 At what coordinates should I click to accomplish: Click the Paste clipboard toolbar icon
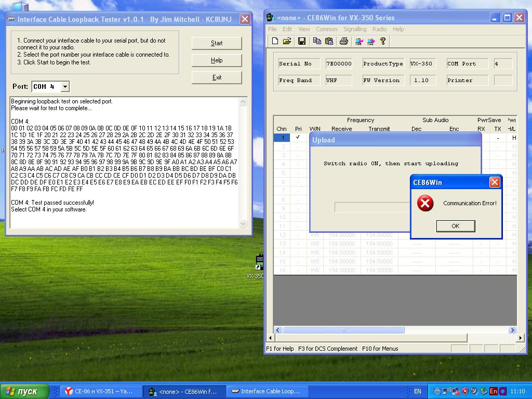[x=329, y=42]
